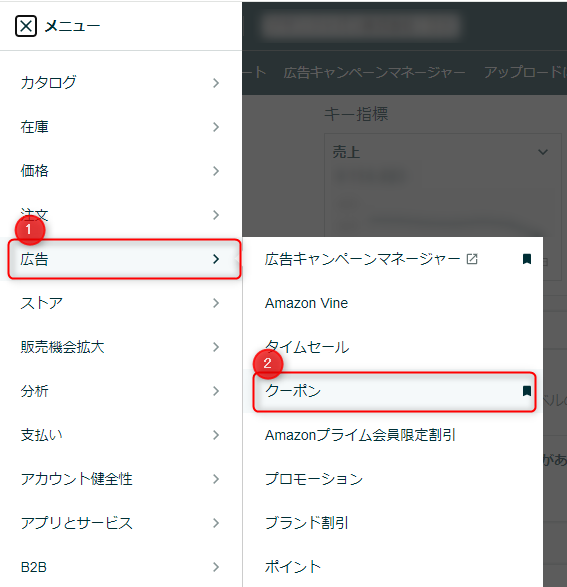Expand the カタログ chevron arrow
Image resolution: width=567 pixels, height=587 pixels.
216,83
